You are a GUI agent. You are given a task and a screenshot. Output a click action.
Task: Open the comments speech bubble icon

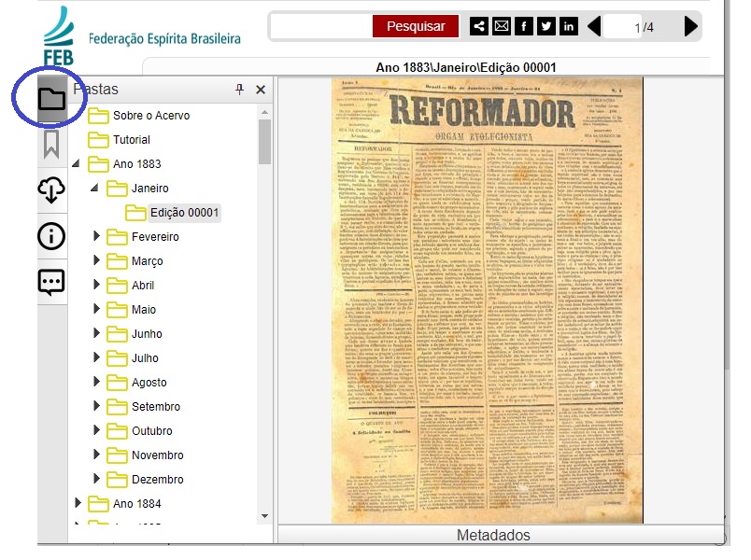point(51,282)
